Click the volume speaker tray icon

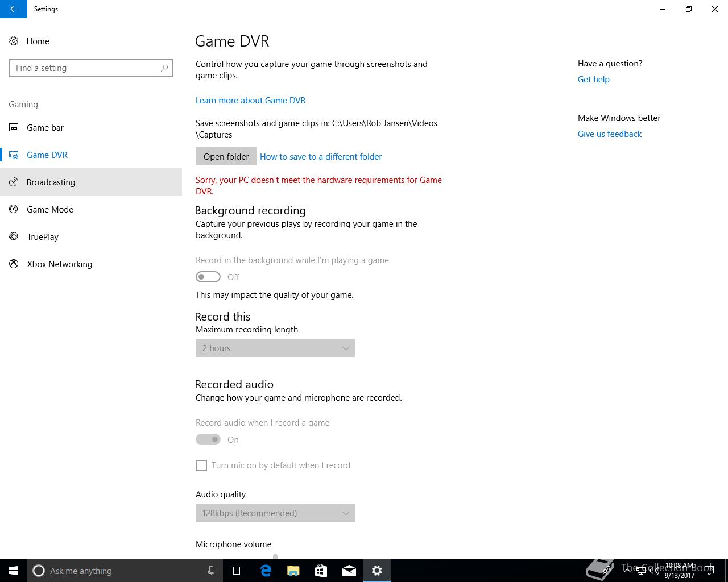[x=655, y=571]
